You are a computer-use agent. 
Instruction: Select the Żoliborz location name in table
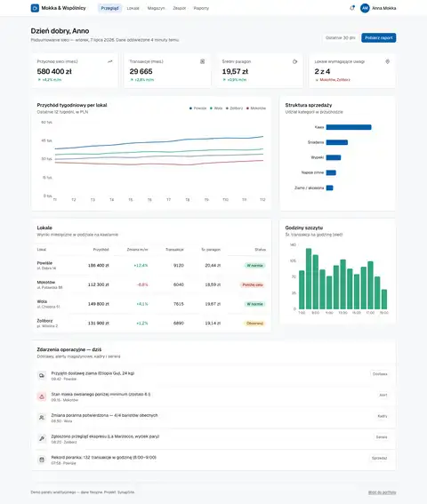tap(44, 321)
